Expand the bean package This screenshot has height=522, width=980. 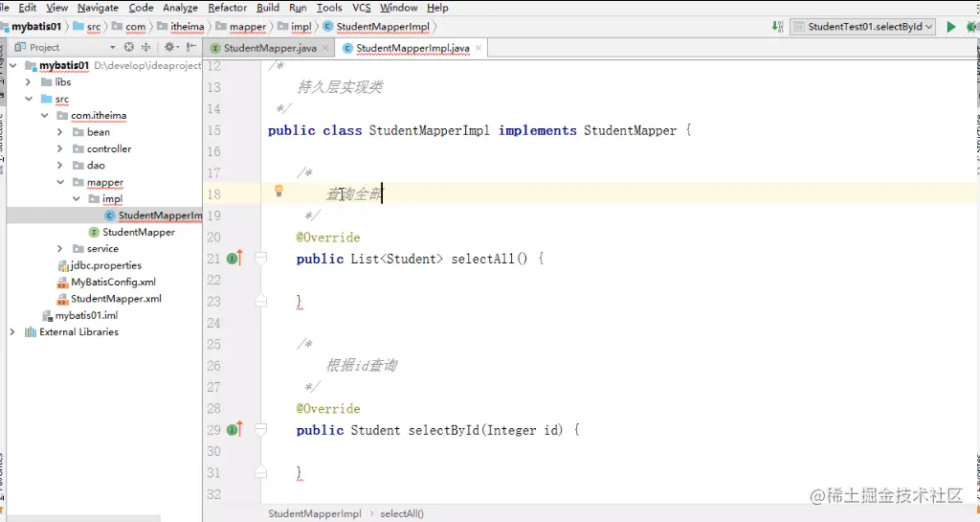point(60,132)
